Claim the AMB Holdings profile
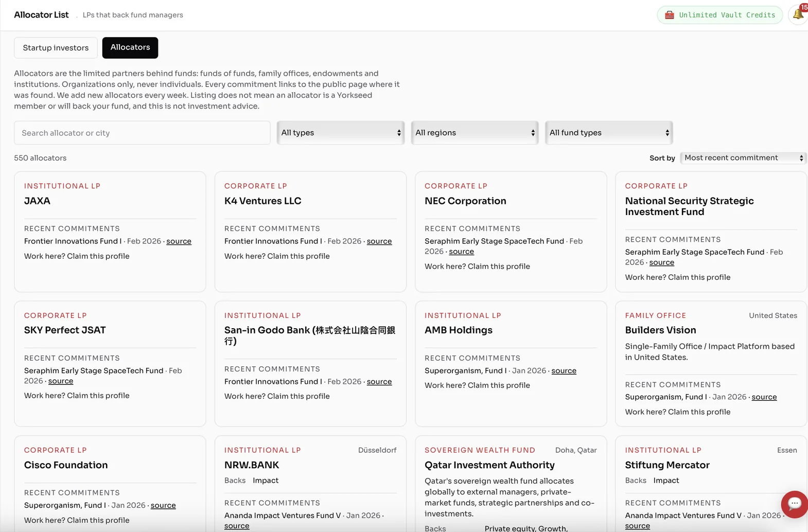Viewport: 808px width, 532px height. [499, 385]
